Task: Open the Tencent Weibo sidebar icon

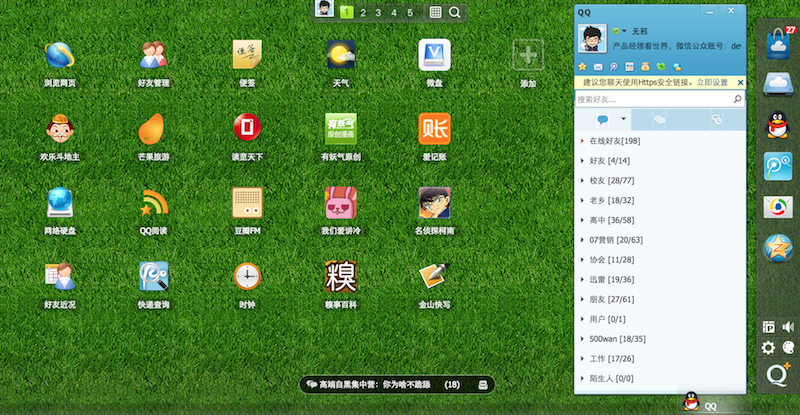Action: click(x=778, y=166)
